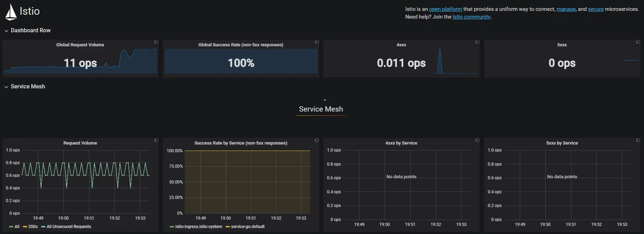Click loading spinner on 5xxs stat panel
Screen dimensions: 644x234
coord(638,42)
